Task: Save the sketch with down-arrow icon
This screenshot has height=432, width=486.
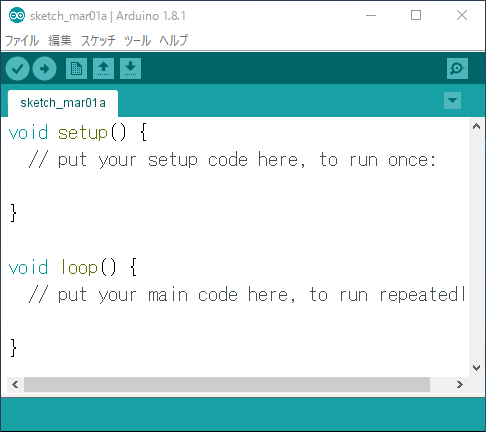Action: [130, 69]
